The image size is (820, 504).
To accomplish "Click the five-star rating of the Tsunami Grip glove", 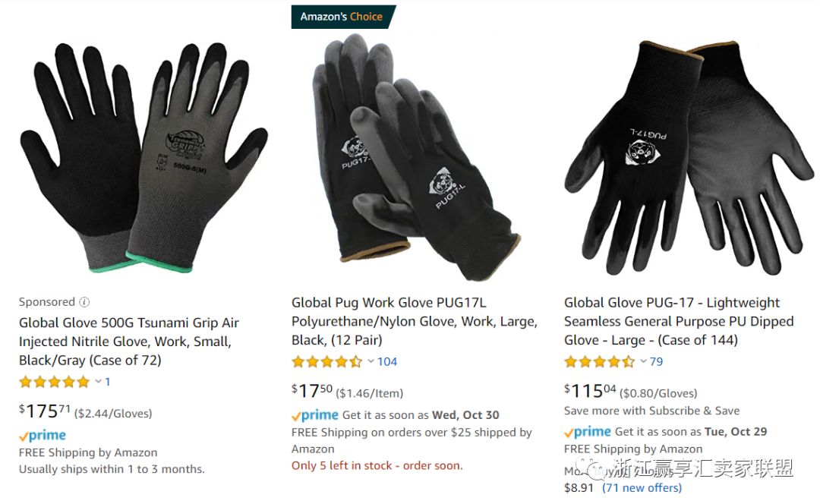I will pos(55,382).
